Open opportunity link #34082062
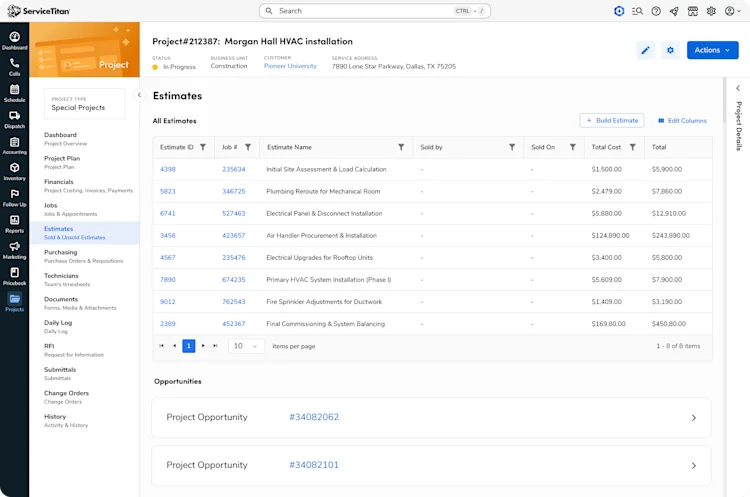Screen dimensions: 750x497 [x=314, y=417]
